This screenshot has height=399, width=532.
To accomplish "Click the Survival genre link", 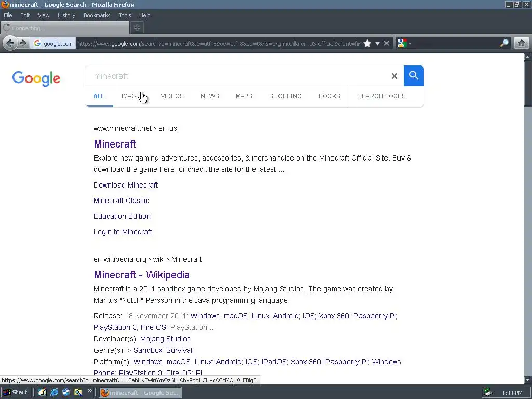I will (179, 350).
